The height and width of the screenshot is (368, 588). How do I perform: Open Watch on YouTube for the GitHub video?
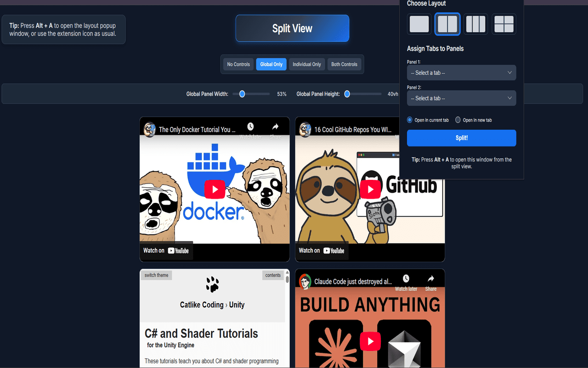[x=322, y=251]
